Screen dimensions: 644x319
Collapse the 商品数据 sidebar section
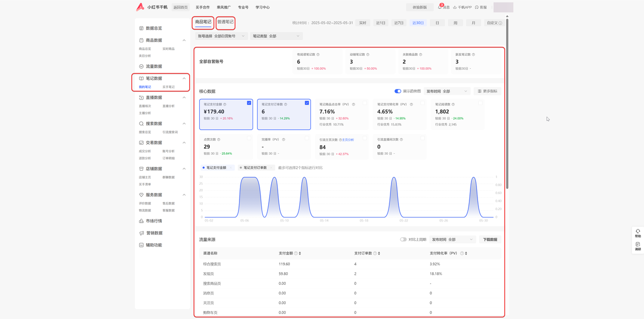[x=184, y=40]
